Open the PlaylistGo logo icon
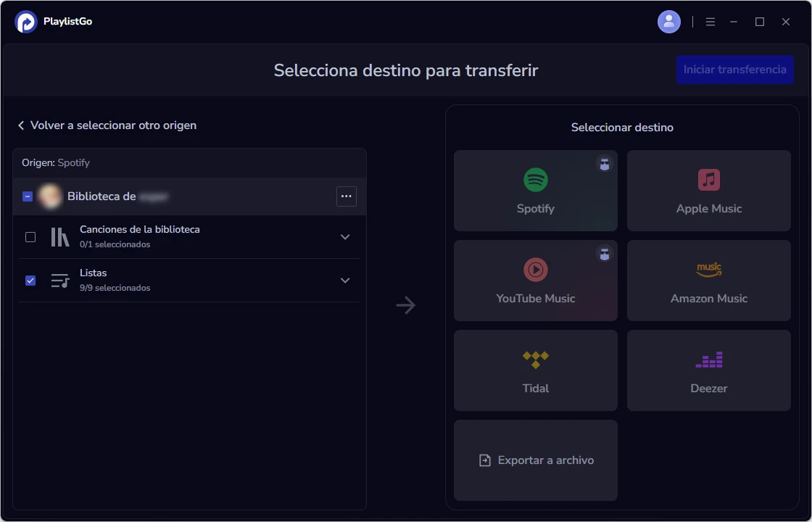Viewport: 812px width, 522px height. pyautogui.click(x=26, y=21)
